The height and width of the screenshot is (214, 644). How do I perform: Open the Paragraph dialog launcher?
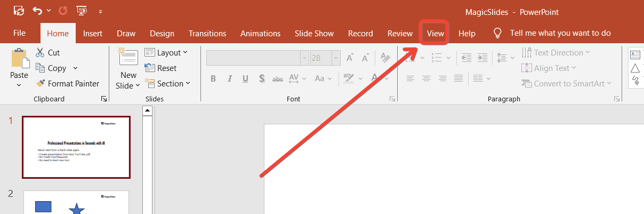click(x=616, y=99)
